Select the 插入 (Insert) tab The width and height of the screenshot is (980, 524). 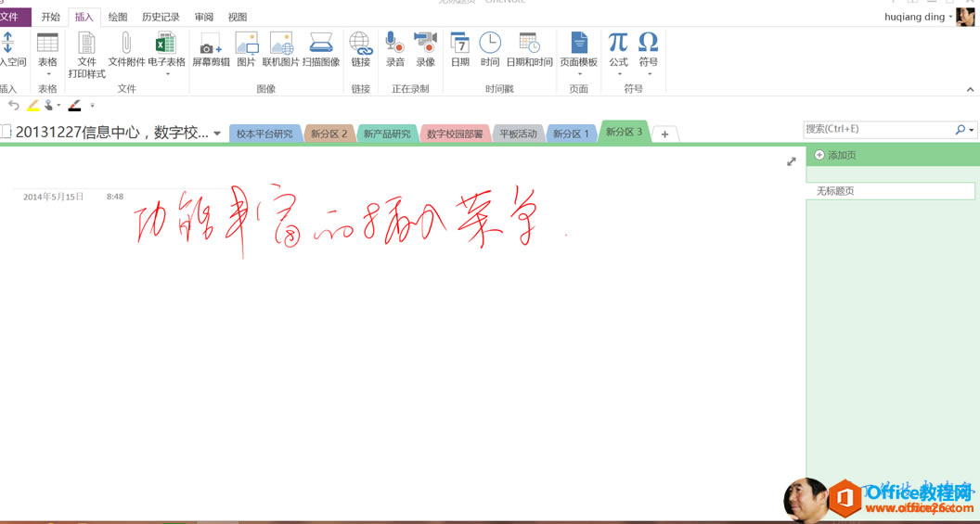(84, 17)
